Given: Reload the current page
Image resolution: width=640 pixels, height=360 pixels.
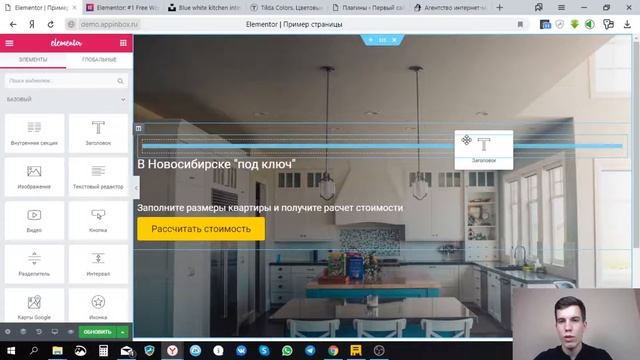Looking at the screenshot, I should 51,24.
